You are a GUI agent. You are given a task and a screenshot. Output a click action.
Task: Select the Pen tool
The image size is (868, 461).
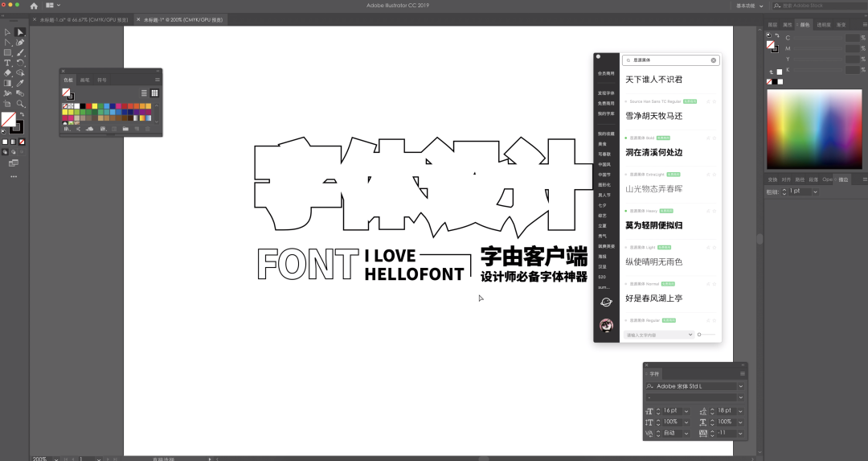[20, 43]
